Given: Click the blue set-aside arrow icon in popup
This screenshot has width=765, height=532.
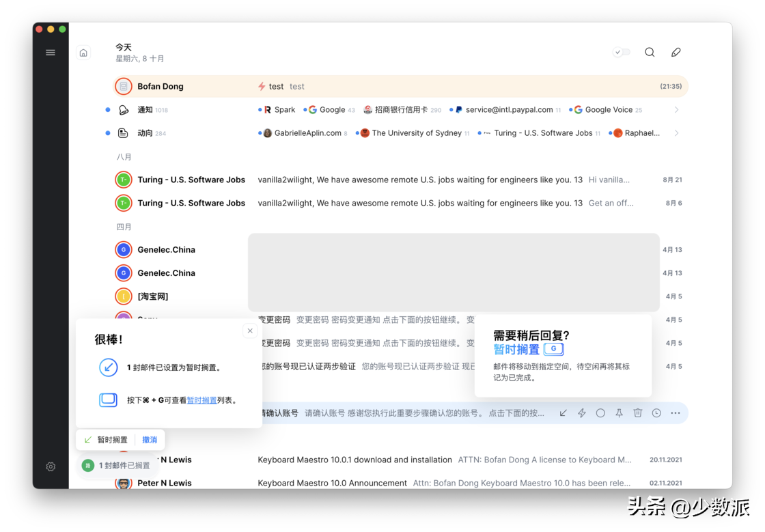Looking at the screenshot, I should [109, 367].
